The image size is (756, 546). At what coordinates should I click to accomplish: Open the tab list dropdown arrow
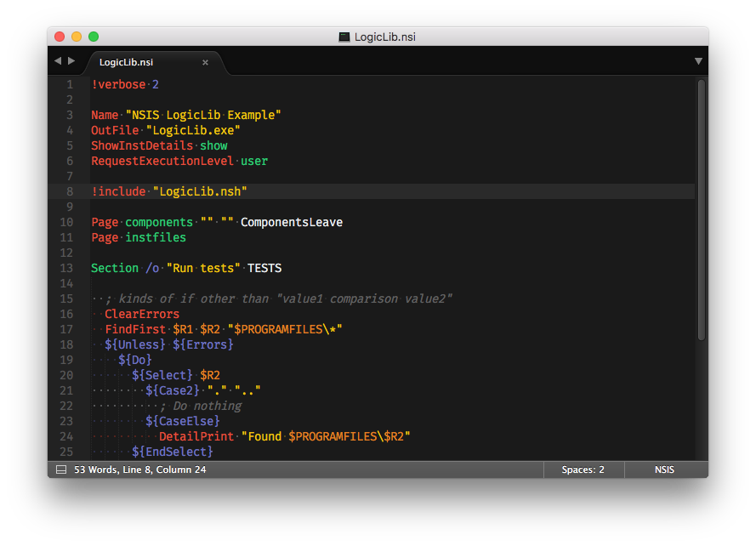tap(698, 61)
